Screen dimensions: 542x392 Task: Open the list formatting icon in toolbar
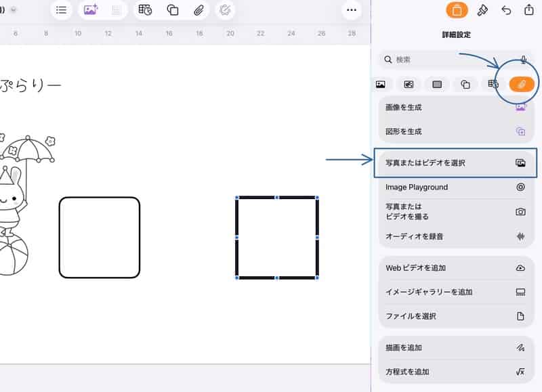tap(61, 10)
